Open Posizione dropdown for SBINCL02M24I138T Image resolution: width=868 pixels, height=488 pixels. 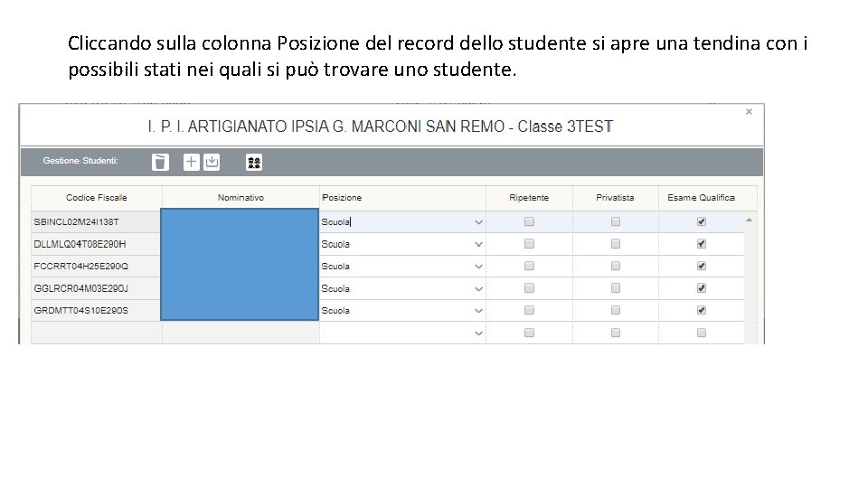(478, 222)
